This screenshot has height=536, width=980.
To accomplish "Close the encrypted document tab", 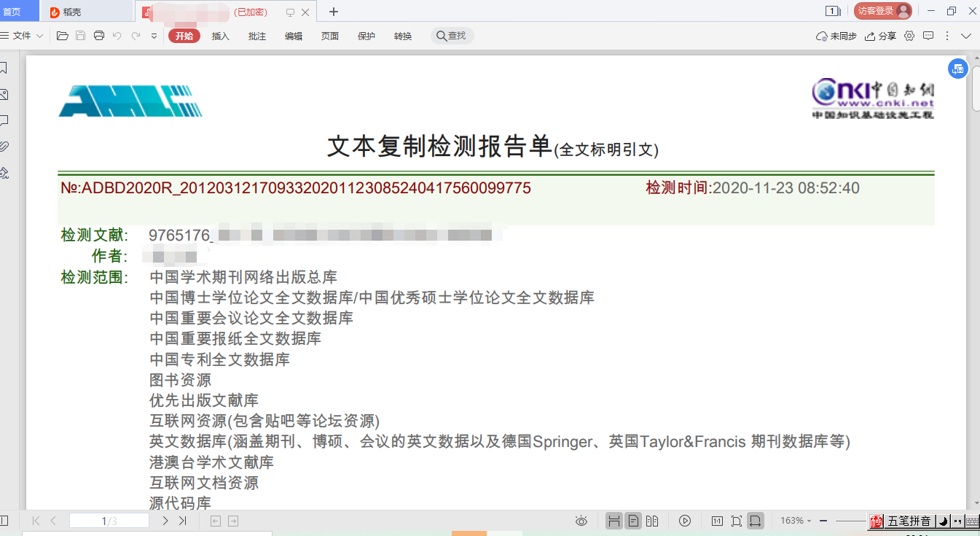I will click(x=305, y=12).
